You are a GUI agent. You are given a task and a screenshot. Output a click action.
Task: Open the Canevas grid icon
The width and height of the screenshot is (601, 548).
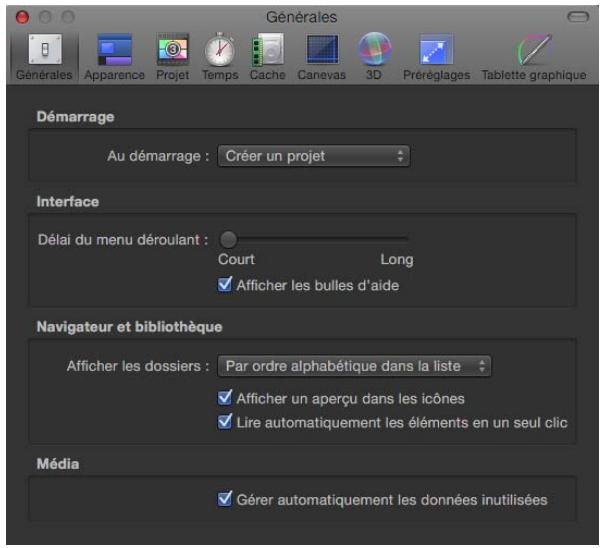pos(322,49)
